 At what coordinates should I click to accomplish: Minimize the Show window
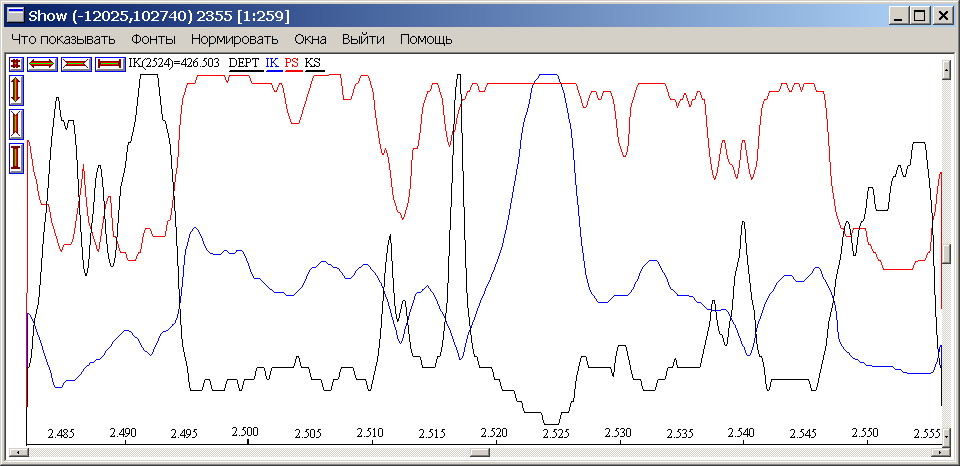coord(899,16)
